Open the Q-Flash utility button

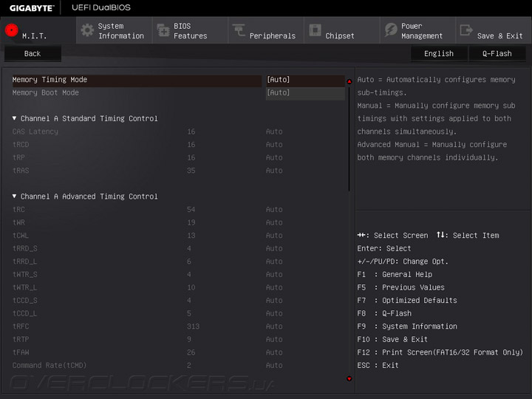(x=497, y=54)
